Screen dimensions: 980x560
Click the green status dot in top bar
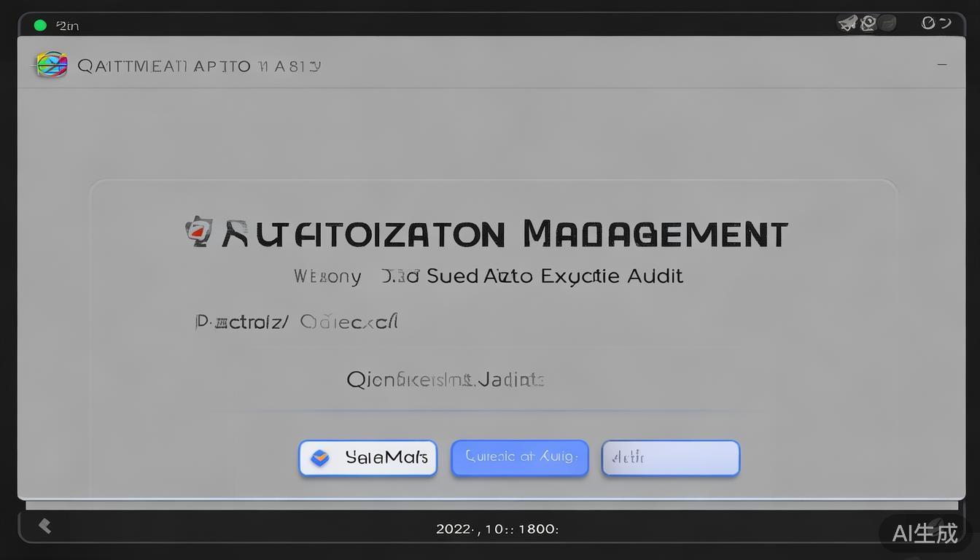pyautogui.click(x=40, y=26)
